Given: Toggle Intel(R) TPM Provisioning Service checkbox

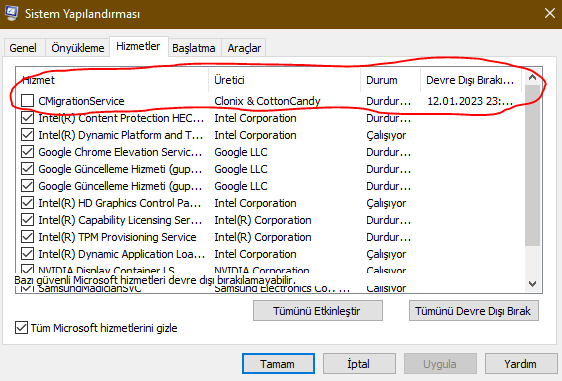Looking at the screenshot, I should [28, 237].
